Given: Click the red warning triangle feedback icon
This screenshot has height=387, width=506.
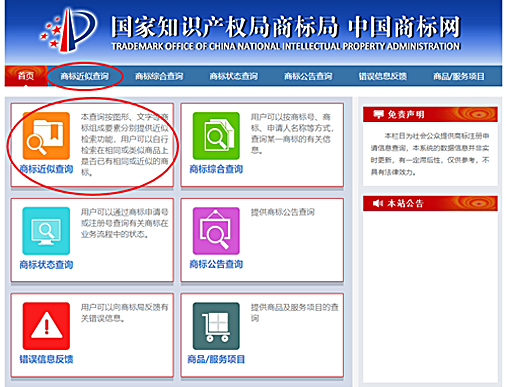Looking at the screenshot, I should [x=46, y=326].
